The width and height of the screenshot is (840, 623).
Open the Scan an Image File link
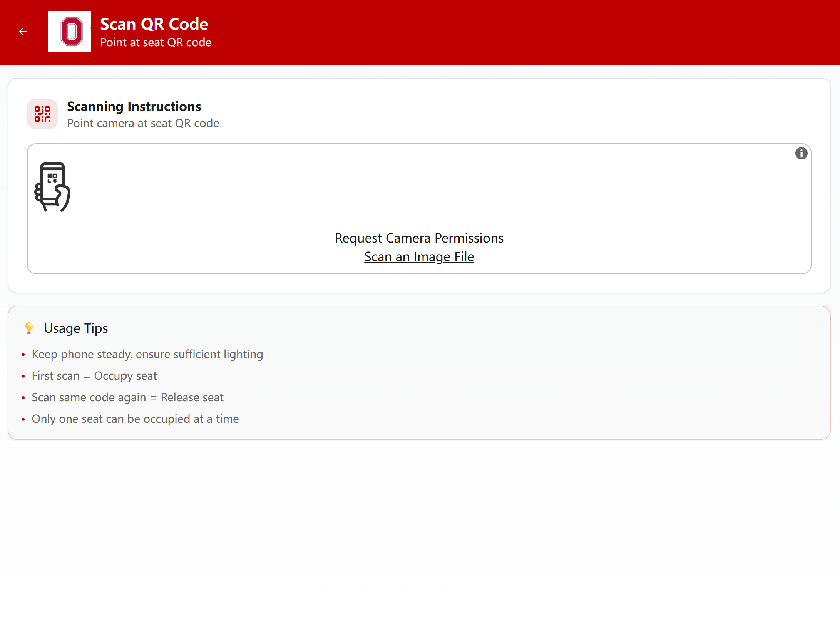[x=419, y=256]
